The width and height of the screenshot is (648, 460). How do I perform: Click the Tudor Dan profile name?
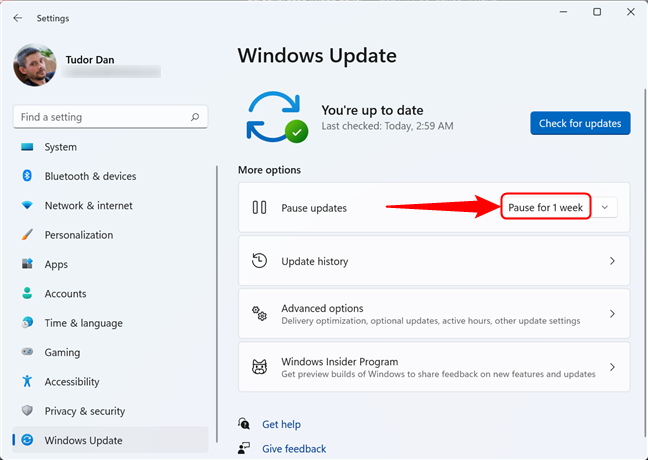point(90,60)
